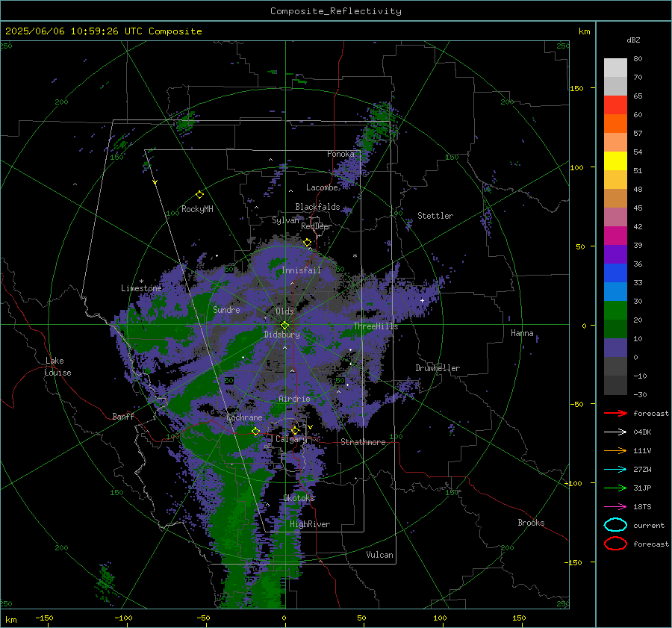Select the slate purple 0-10 dBZ swatch
Viewport: 672px width, 628px height.
tap(615, 348)
